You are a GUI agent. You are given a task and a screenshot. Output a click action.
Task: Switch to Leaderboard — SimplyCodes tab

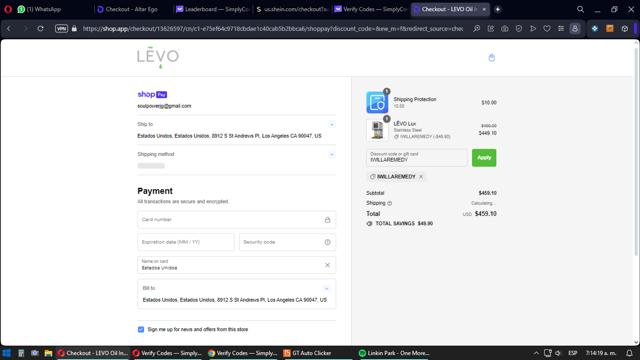[x=212, y=9]
